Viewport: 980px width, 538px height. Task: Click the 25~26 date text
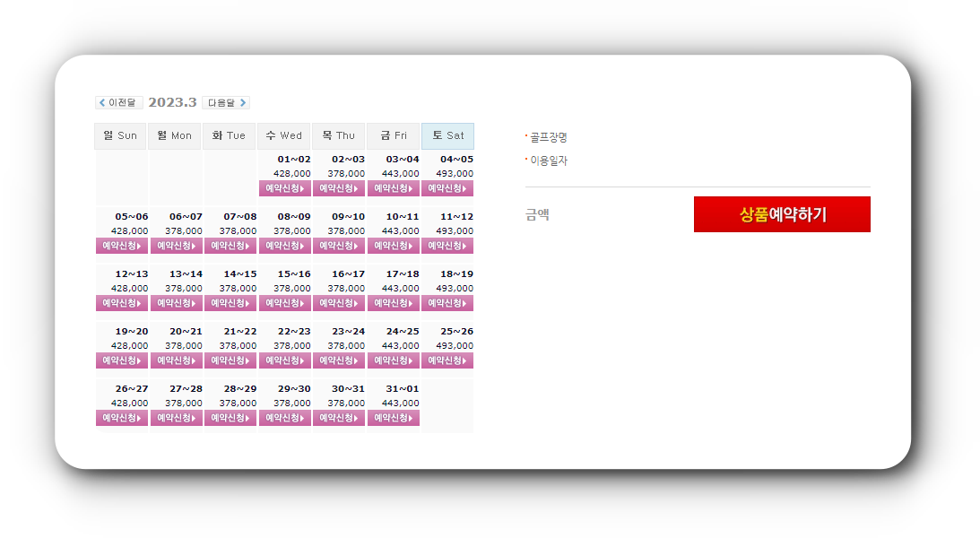(456, 332)
